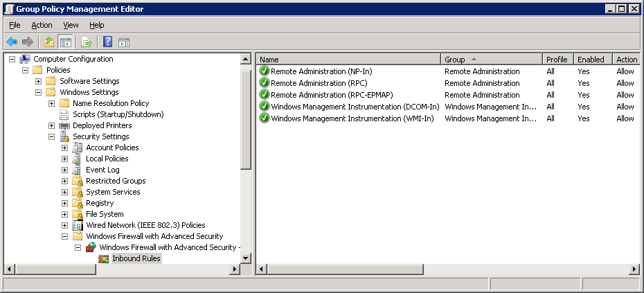The image size is (644, 293).
Task: Click the Deployed Printers printer icon
Action: click(64, 125)
